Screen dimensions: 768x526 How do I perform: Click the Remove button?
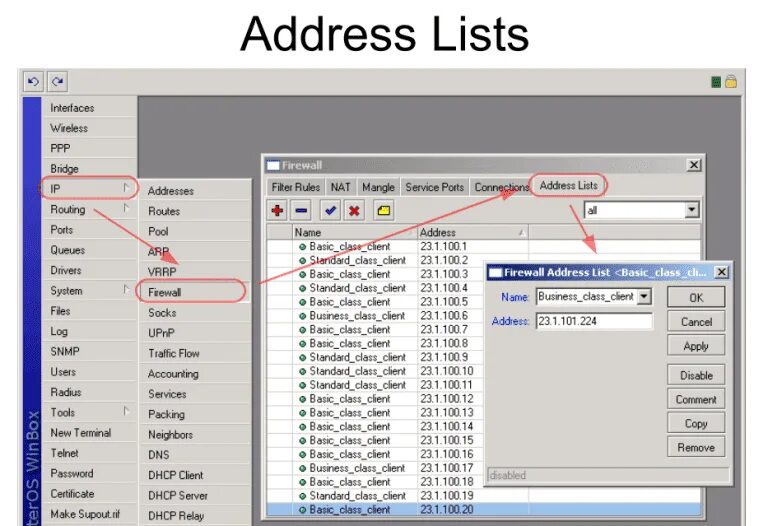pos(696,448)
